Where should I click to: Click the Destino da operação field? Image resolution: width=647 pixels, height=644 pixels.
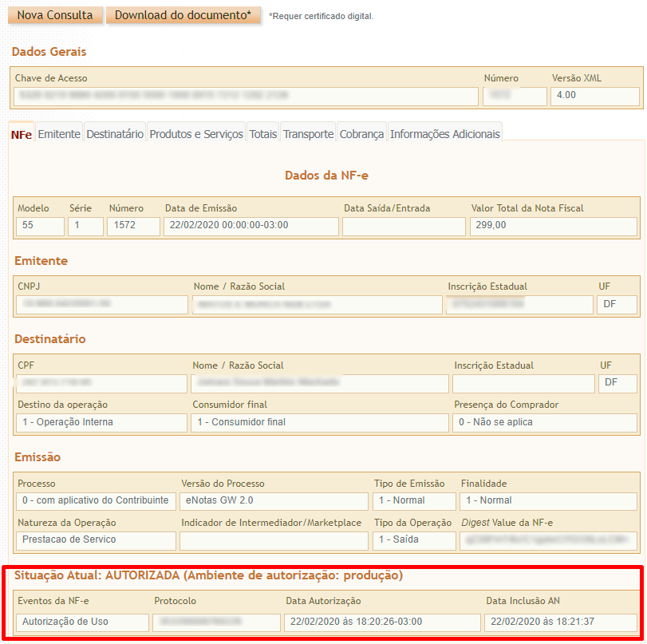click(101, 423)
